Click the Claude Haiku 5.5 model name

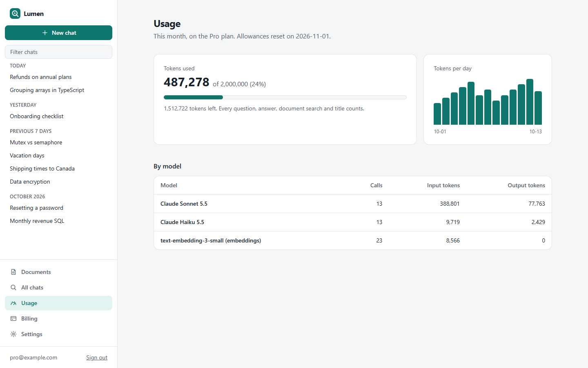click(x=182, y=222)
